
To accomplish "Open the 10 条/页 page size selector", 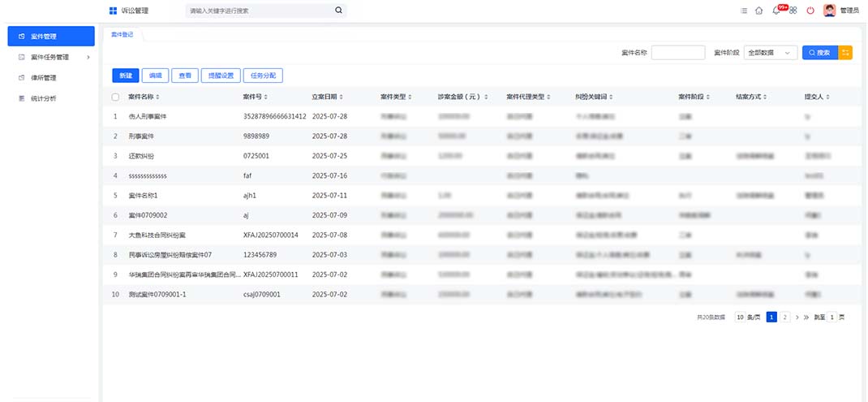I will [x=747, y=317].
